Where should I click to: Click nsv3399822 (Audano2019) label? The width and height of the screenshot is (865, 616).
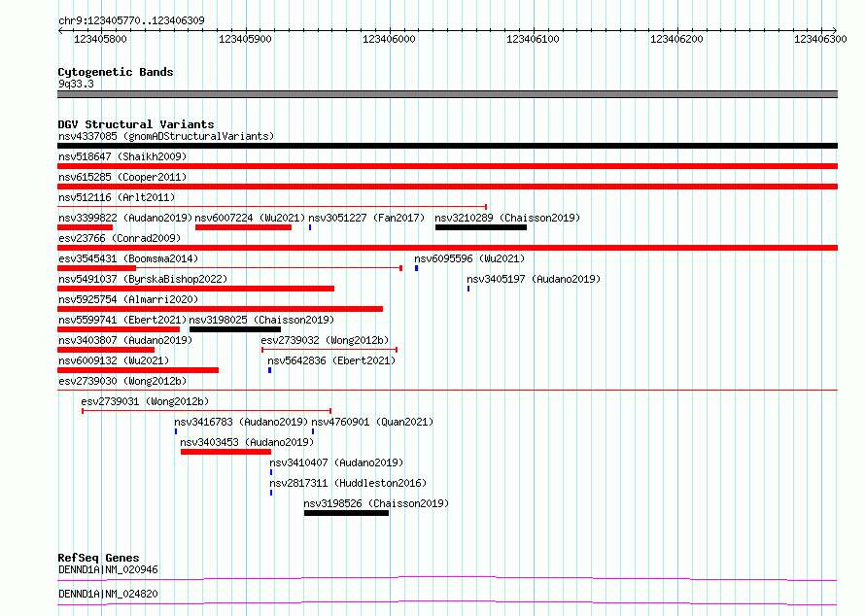(125, 218)
